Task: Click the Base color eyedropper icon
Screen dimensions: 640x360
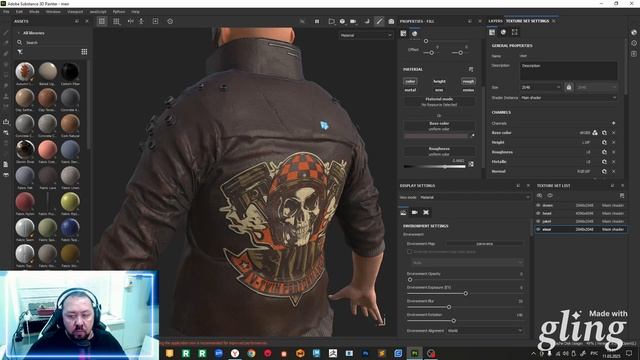Action: [473, 136]
